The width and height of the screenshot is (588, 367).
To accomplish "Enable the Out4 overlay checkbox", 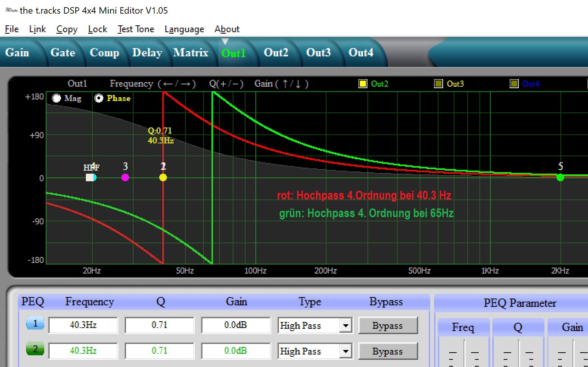I will [514, 84].
